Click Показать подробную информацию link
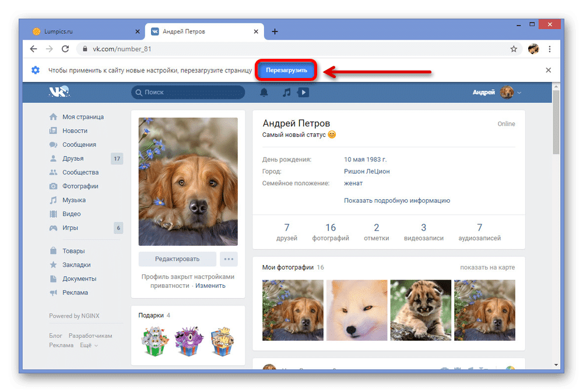This screenshot has height=392, width=583. (397, 201)
